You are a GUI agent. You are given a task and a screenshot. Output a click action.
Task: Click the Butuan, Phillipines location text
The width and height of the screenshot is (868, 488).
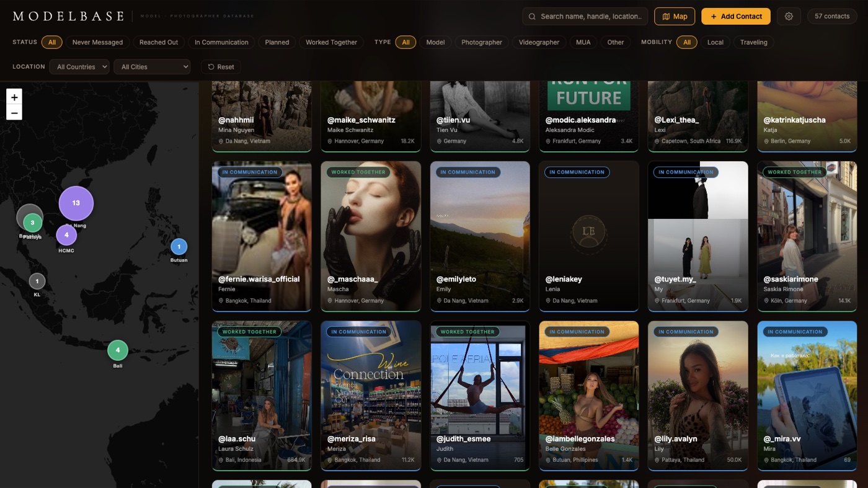coord(575,460)
